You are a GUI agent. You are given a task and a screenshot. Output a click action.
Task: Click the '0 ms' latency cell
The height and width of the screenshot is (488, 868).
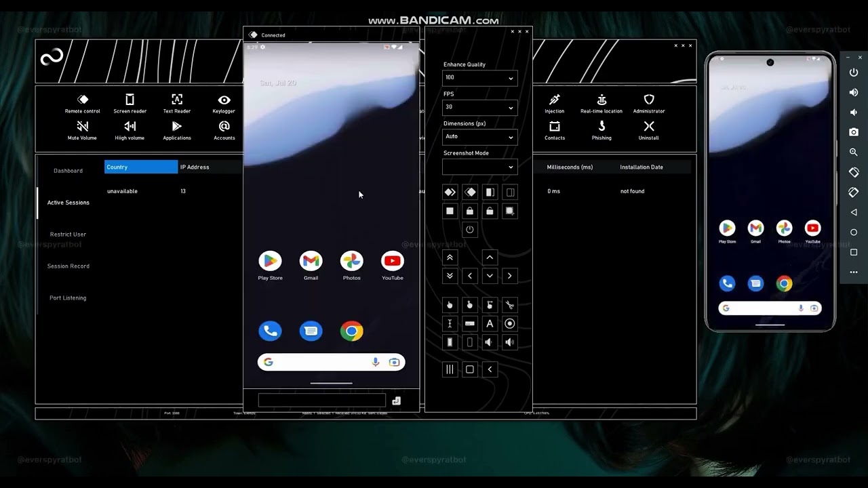(x=554, y=191)
